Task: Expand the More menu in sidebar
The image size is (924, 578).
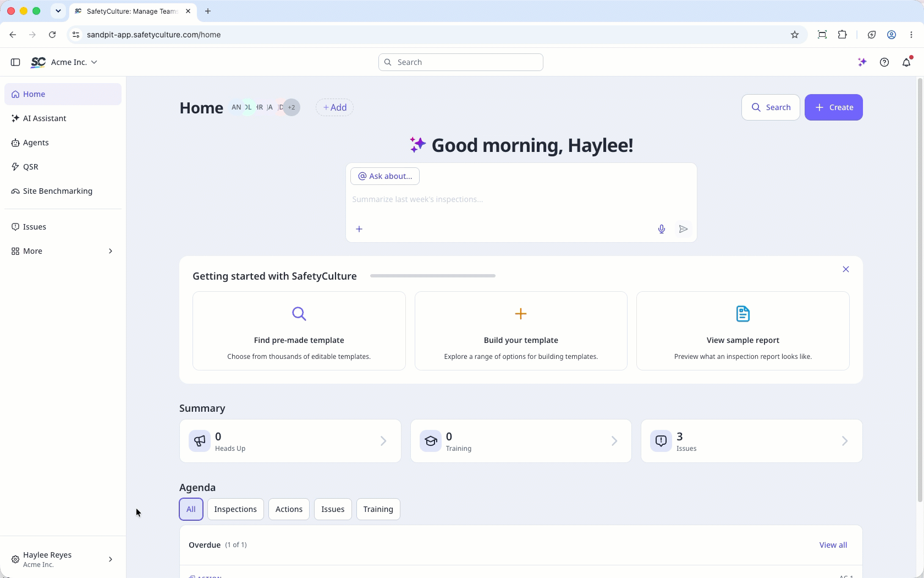Action: click(x=63, y=251)
